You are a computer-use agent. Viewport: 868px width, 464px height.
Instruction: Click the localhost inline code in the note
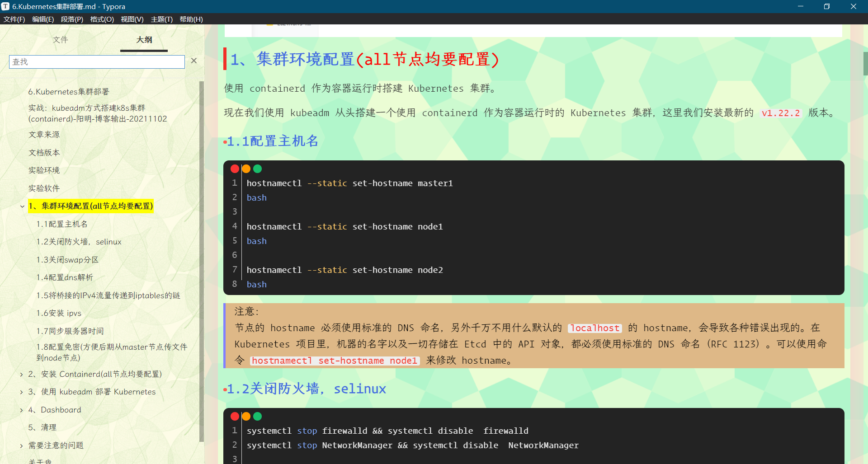click(x=594, y=328)
